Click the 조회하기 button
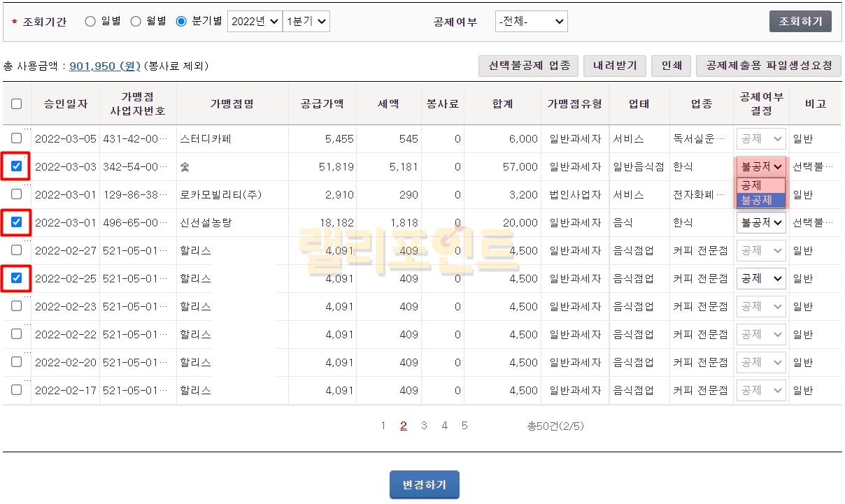 click(800, 21)
